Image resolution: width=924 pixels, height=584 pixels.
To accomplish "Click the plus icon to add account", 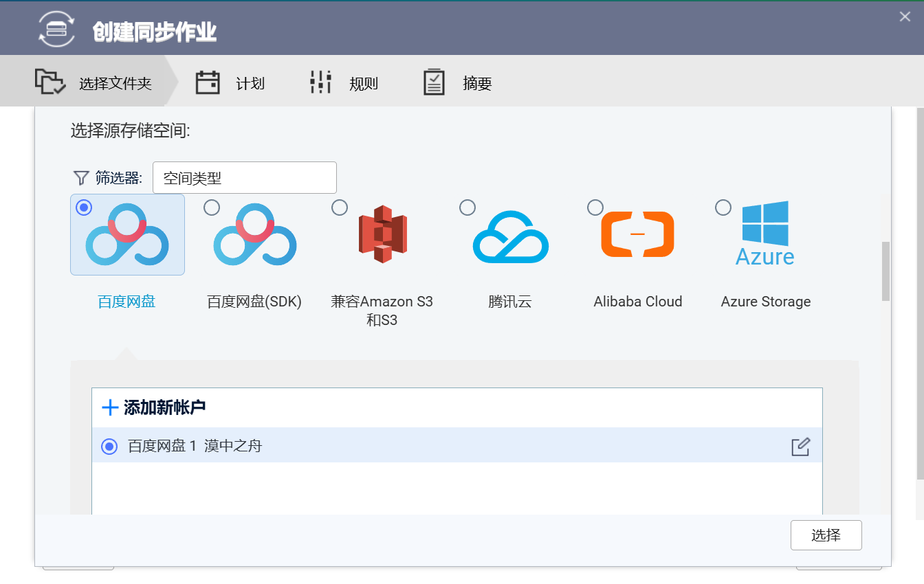I will [110, 408].
